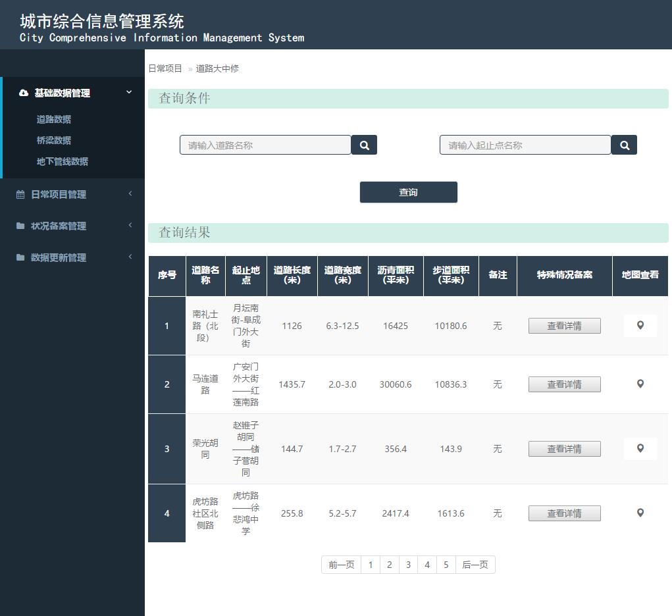This screenshot has height=616, width=672.
Task: Click the start-end point search magnifier icon
Action: [x=623, y=144]
